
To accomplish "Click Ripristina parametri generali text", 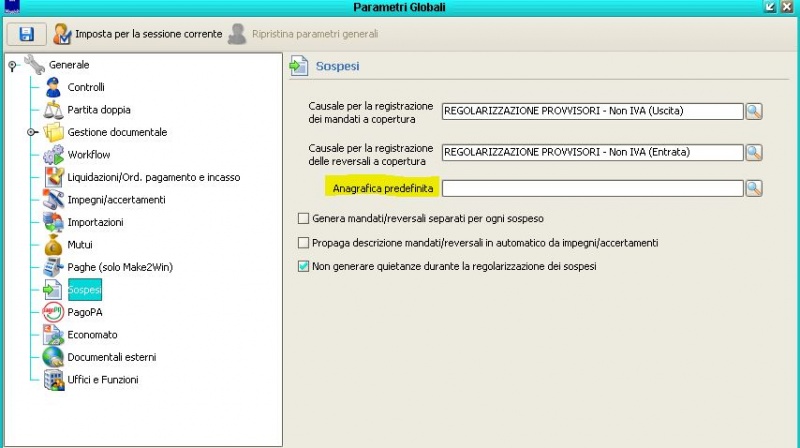I will point(315,34).
